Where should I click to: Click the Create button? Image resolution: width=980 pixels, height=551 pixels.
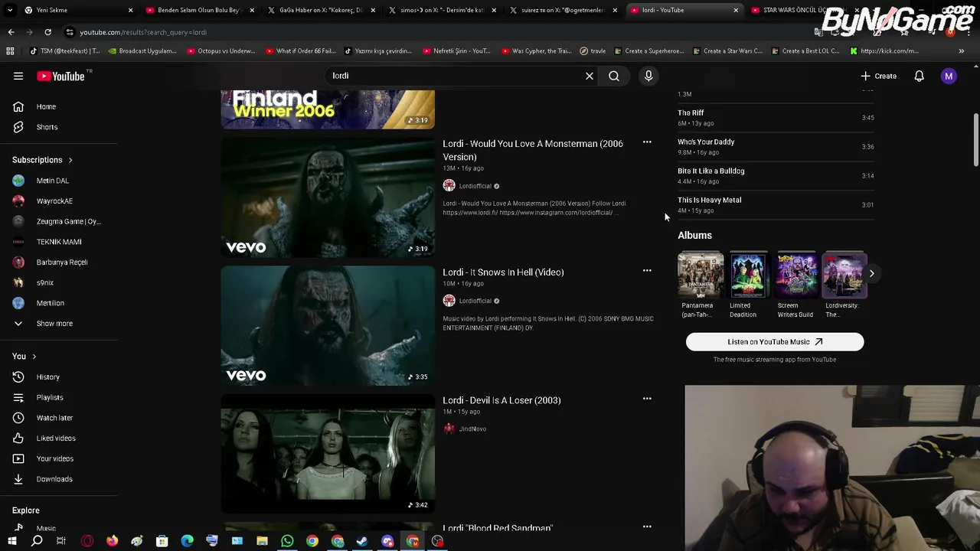click(x=878, y=76)
